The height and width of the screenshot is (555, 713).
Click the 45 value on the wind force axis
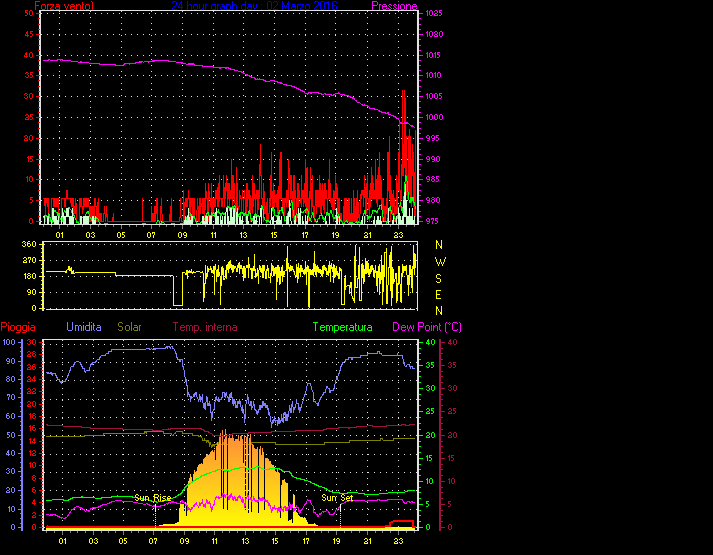pyautogui.click(x=29, y=35)
